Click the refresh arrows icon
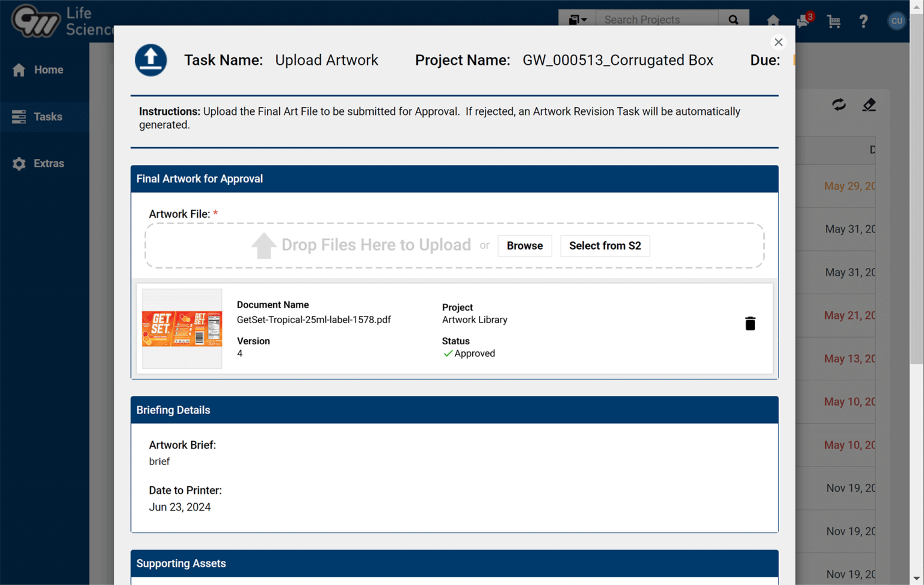The height and width of the screenshot is (585, 924). pos(839,105)
